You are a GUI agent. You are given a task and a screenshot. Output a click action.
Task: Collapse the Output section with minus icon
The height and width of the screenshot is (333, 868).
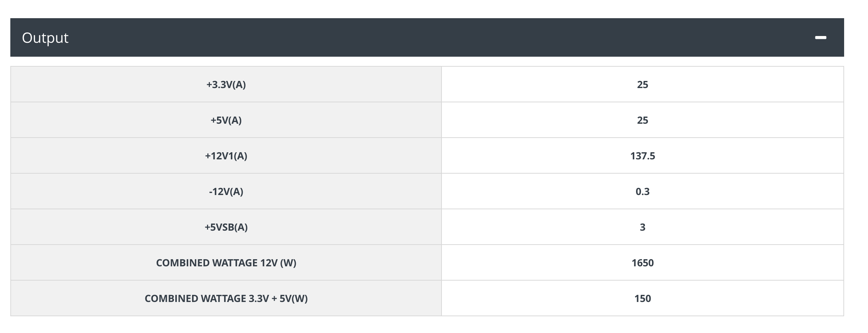click(x=820, y=37)
